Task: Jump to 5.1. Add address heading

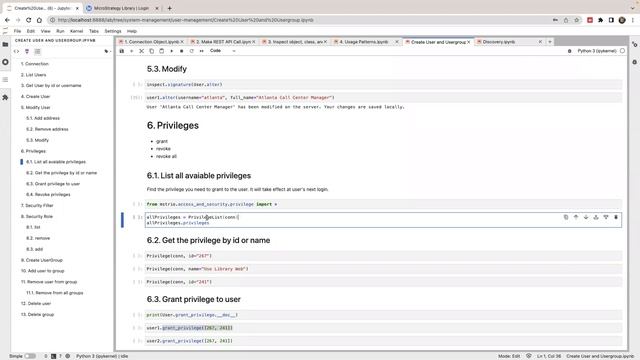Action: 43,118
